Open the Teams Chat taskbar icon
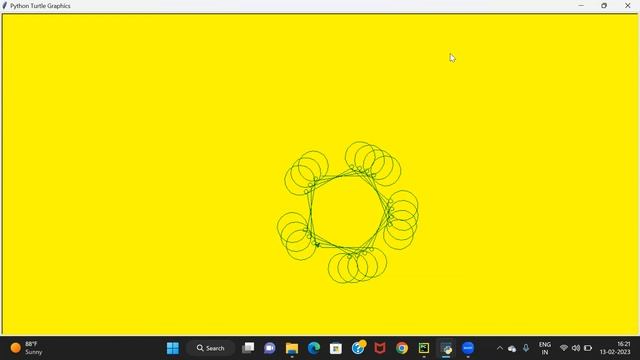The height and width of the screenshot is (360, 640). pos(270,348)
